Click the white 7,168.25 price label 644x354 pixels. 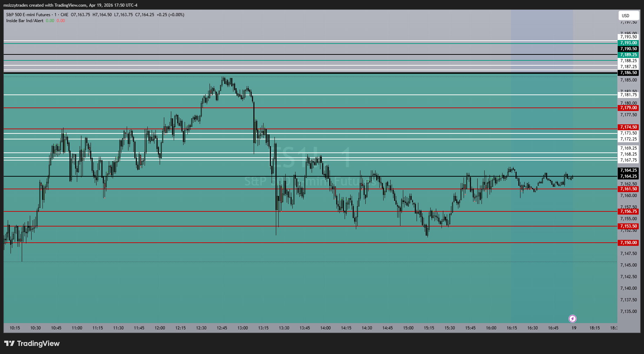pos(628,154)
